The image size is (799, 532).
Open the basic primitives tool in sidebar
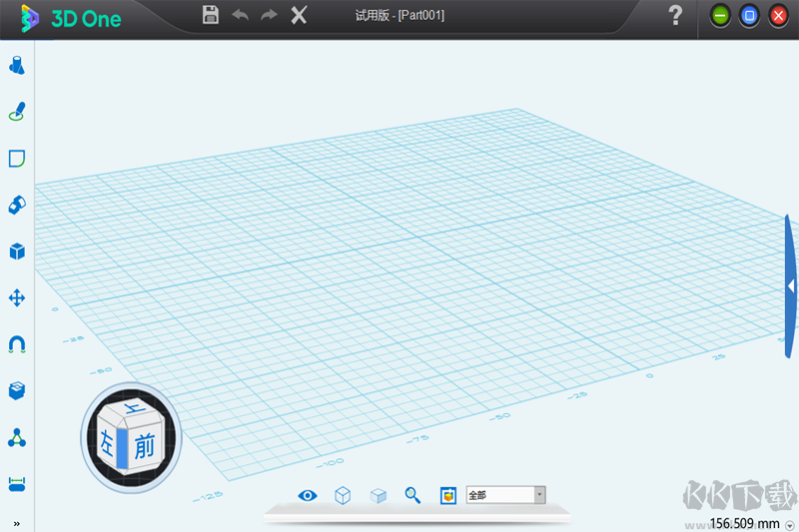tap(16, 66)
